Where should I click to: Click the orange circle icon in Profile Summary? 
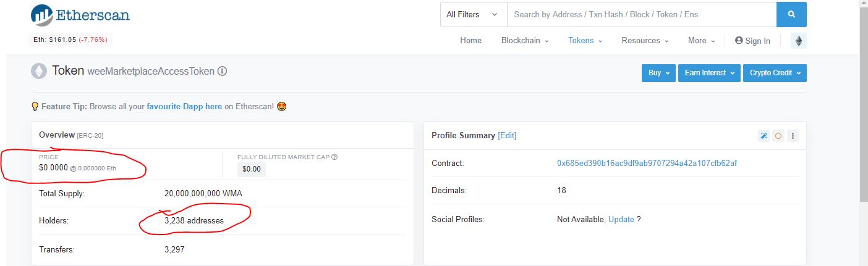(x=778, y=136)
